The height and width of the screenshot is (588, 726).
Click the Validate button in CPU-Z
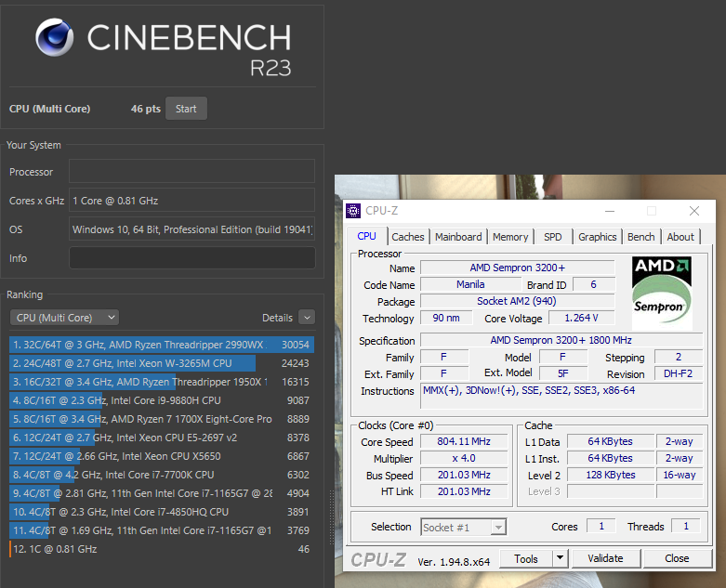tap(605, 558)
